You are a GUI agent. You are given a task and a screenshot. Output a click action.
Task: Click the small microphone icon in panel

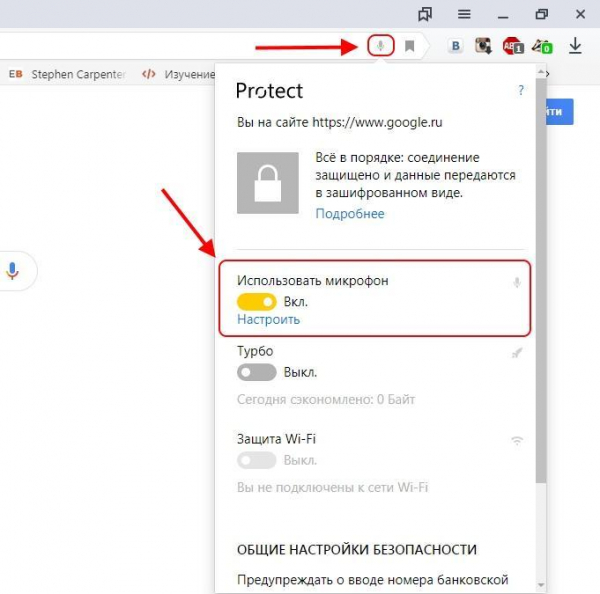(x=517, y=282)
